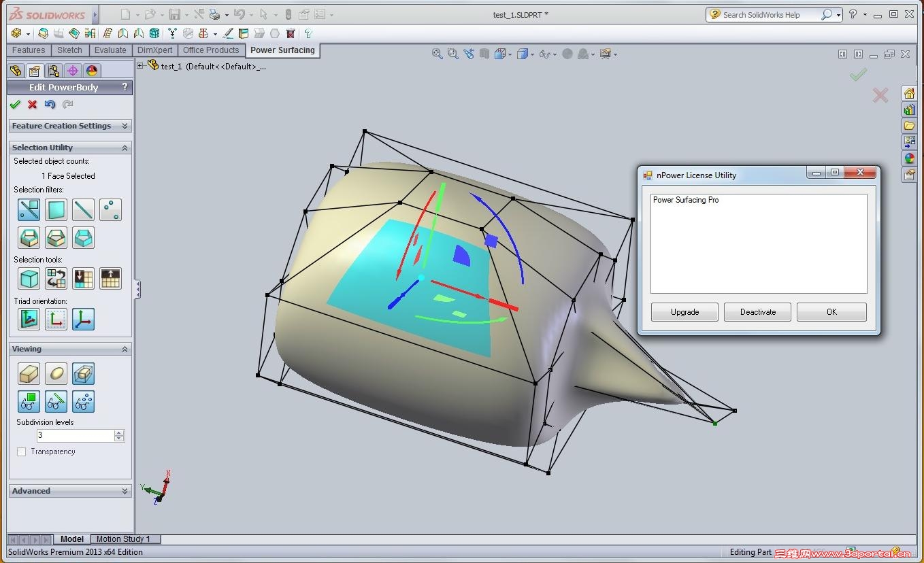The image size is (924, 563).
Task: Open the Save dropdown arrow
Action: (186, 14)
